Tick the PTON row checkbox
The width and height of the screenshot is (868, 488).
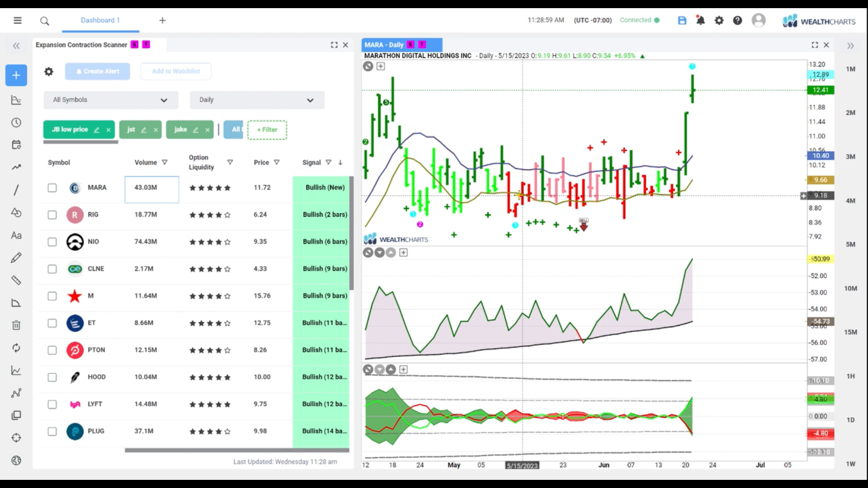coord(52,350)
